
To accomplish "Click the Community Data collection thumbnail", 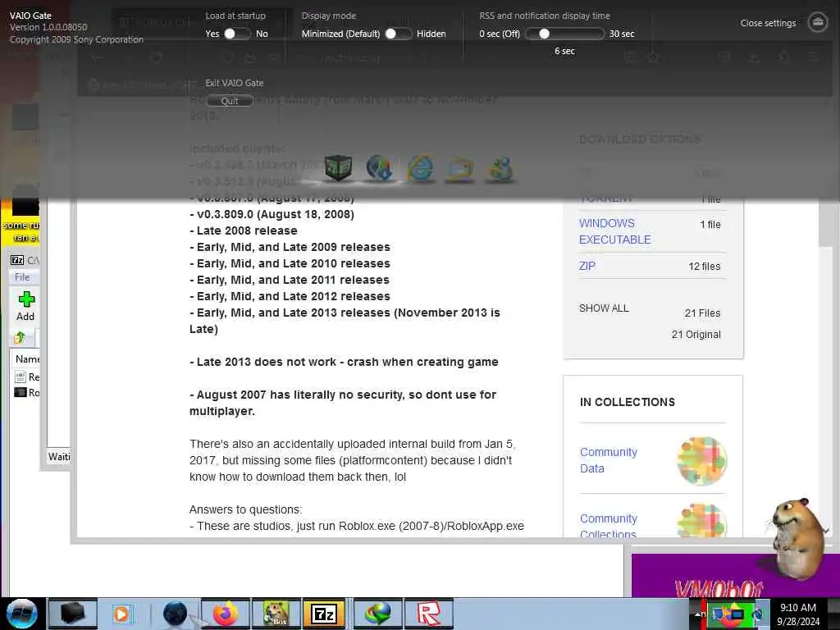I will coord(702,461).
